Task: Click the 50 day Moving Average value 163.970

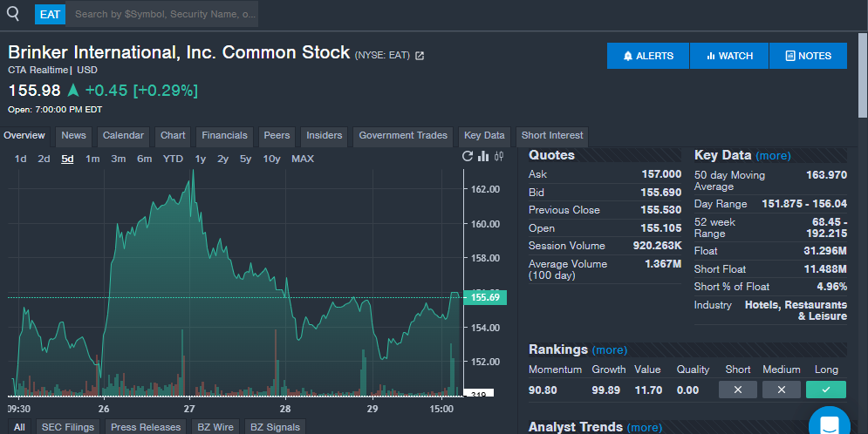Action: (826, 174)
